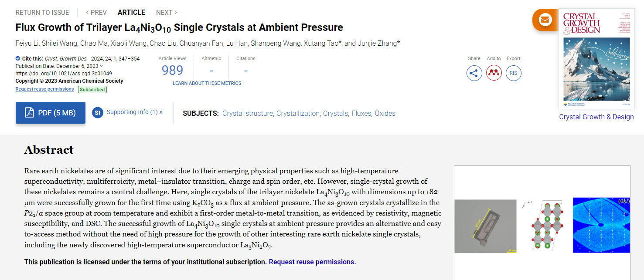Go to PREV article
Screen dimensions: 644x280
click(96, 12)
